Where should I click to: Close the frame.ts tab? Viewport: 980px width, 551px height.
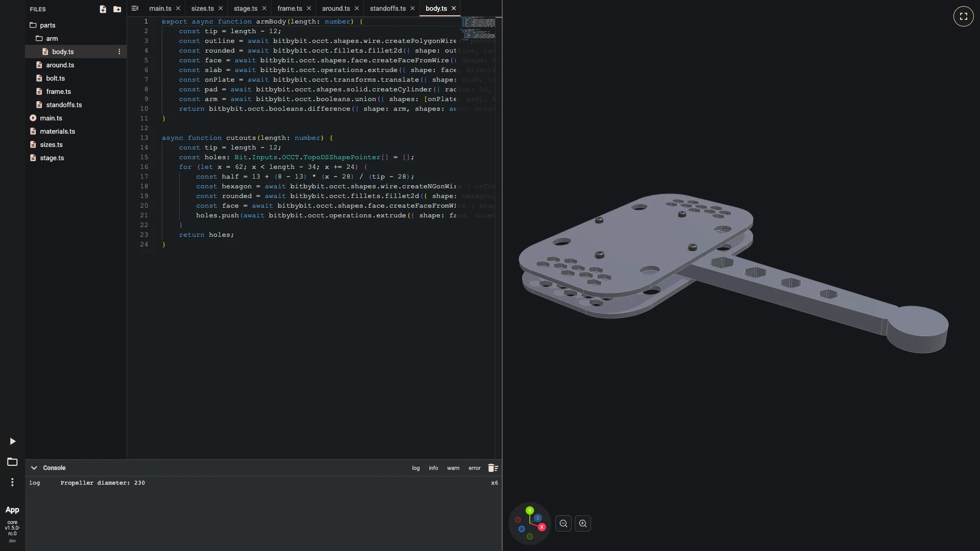click(309, 9)
